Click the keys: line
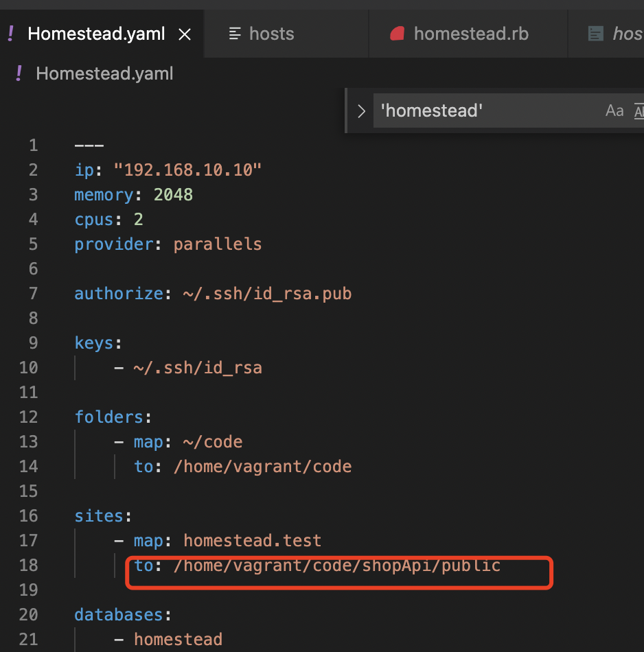 pyautogui.click(x=98, y=343)
